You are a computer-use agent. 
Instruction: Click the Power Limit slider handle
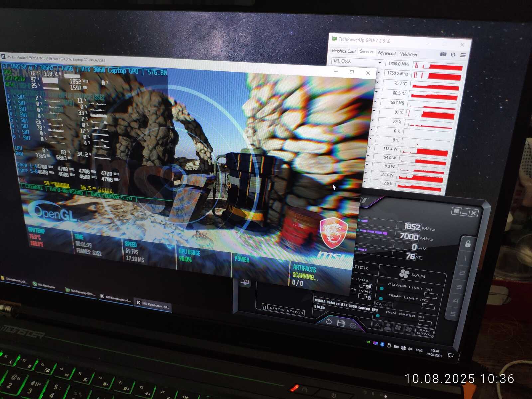[x=382, y=288]
